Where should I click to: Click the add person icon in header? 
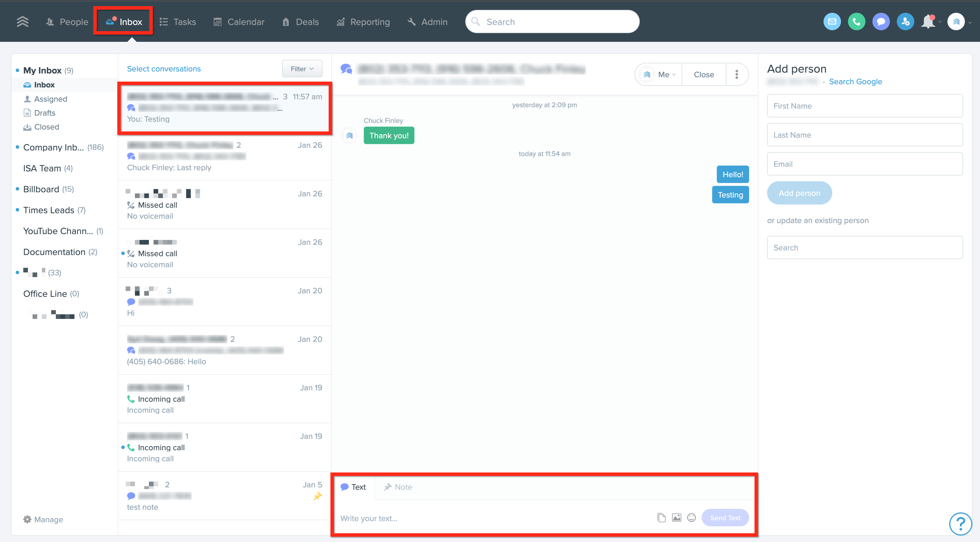pyautogui.click(x=905, y=22)
